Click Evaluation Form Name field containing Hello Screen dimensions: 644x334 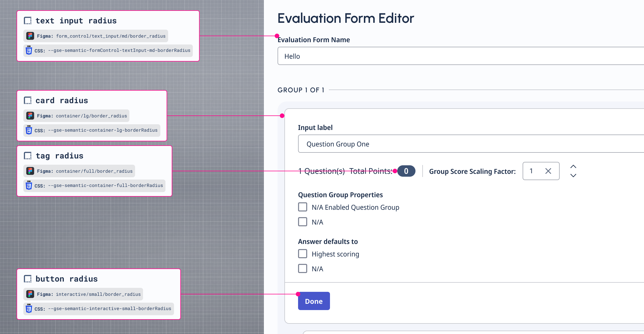click(x=456, y=56)
